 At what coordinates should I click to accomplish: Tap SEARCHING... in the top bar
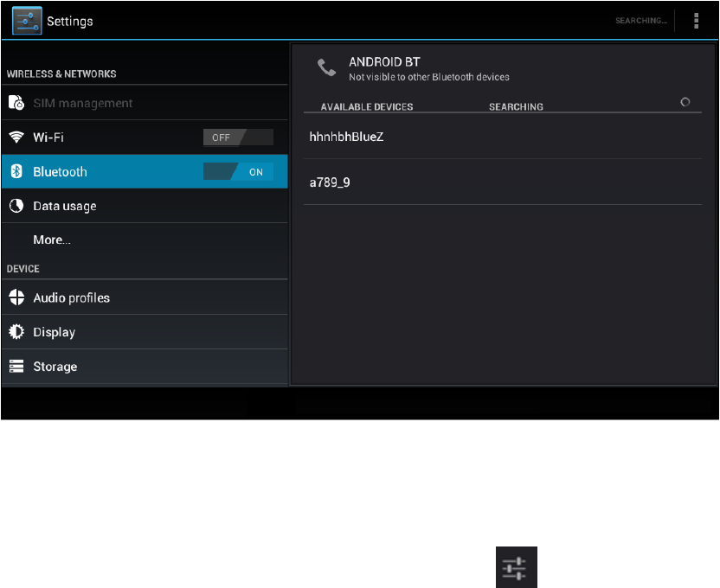tap(641, 21)
